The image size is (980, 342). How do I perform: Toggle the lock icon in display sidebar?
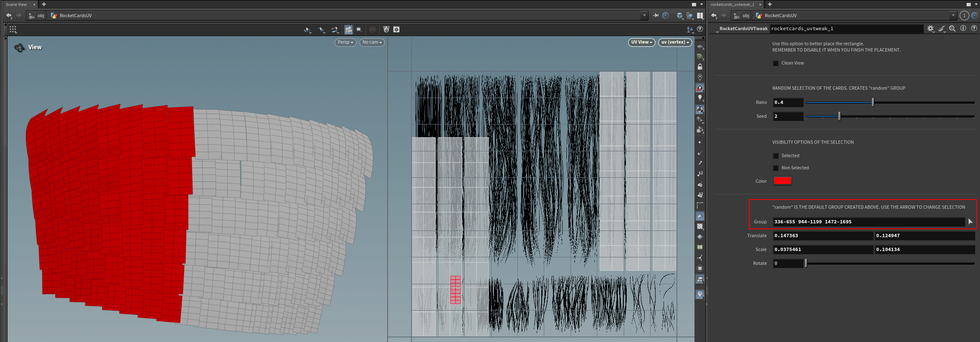[x=700, y=67]
